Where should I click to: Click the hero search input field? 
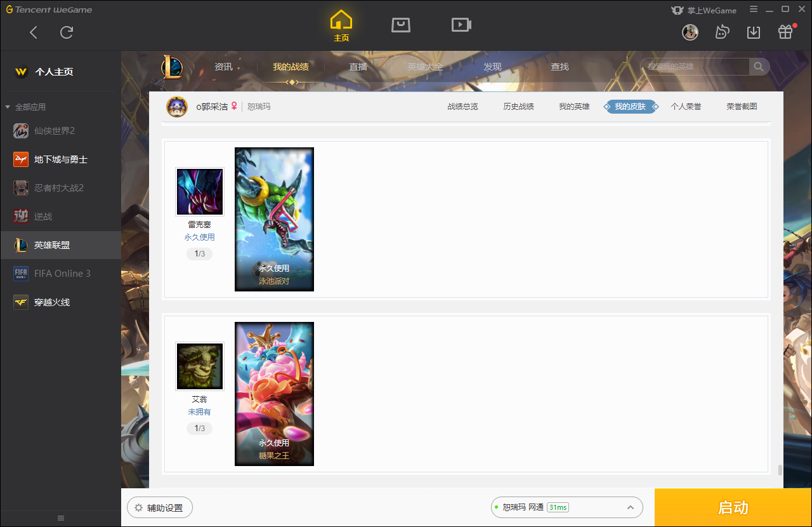[695, 67]
